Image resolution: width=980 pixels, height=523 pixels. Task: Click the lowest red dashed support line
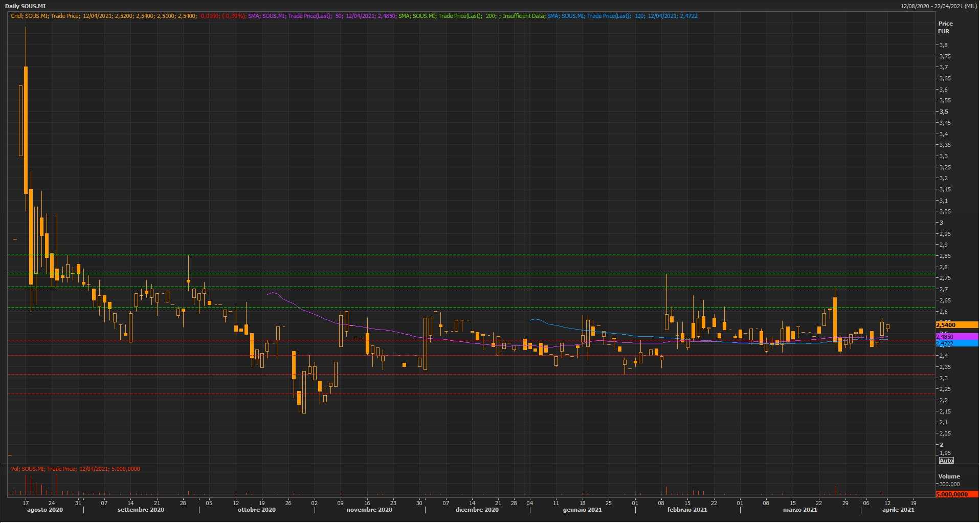[x=460, y=394]
